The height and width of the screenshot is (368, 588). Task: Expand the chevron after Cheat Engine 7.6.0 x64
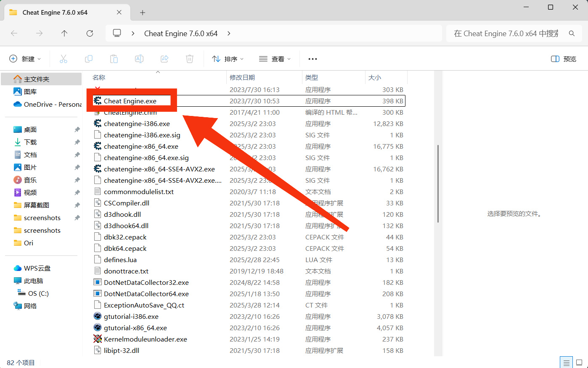(x=229, y=33)
